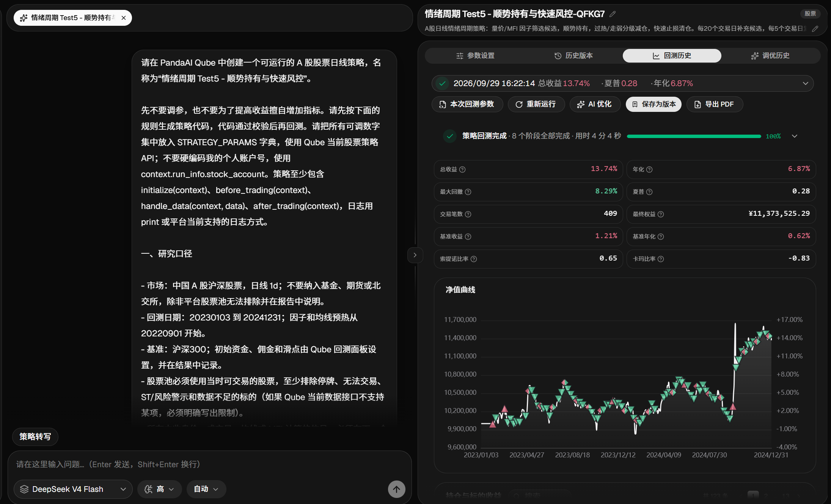The width and height of the screenshot is (831, 504).
Task: Click the 股票 tag badge
Action: [x=810, y=14]
